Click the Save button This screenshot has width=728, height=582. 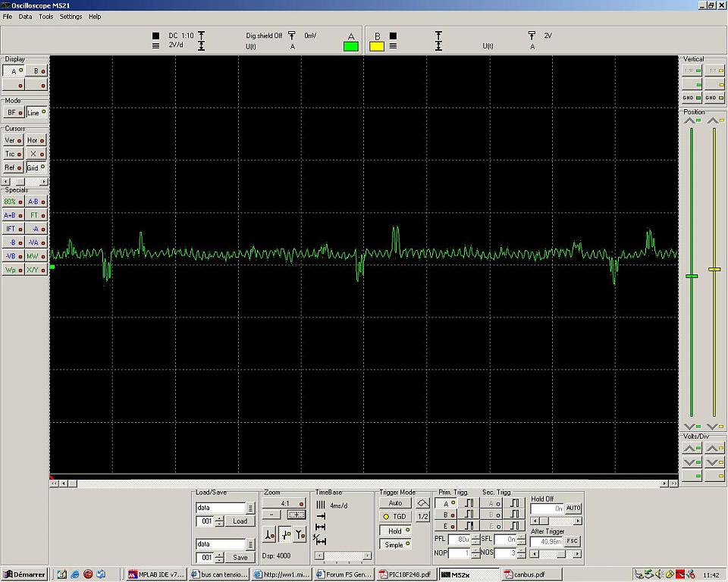[240, 558]
